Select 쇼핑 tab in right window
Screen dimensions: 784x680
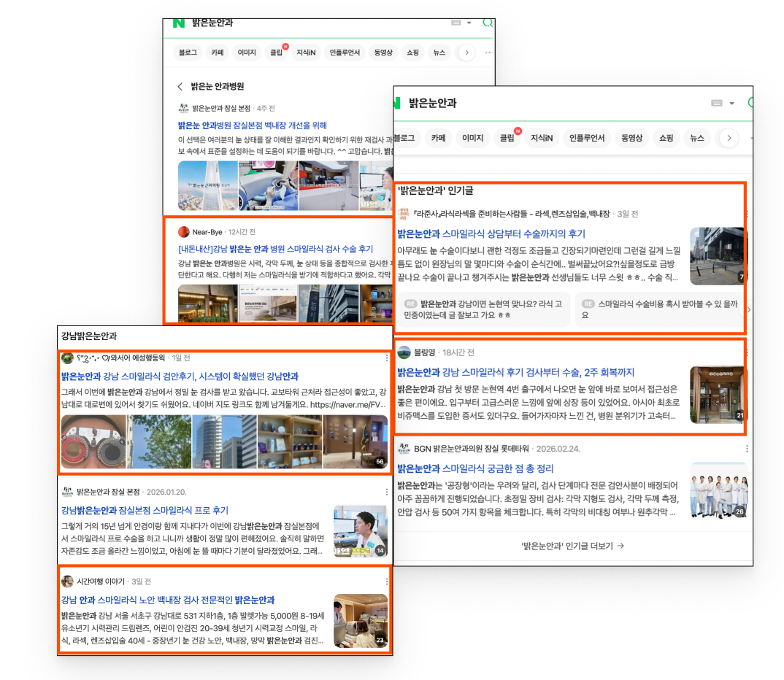666,139
